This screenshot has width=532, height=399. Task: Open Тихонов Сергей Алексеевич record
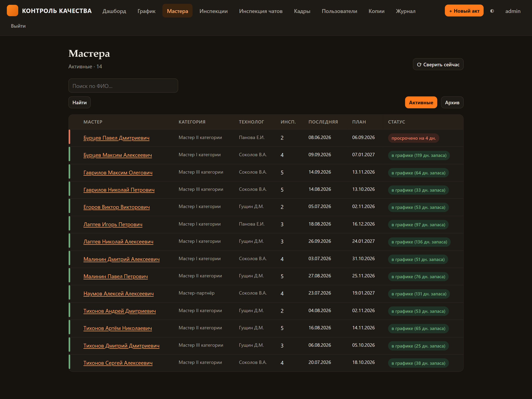coord(118,363)
